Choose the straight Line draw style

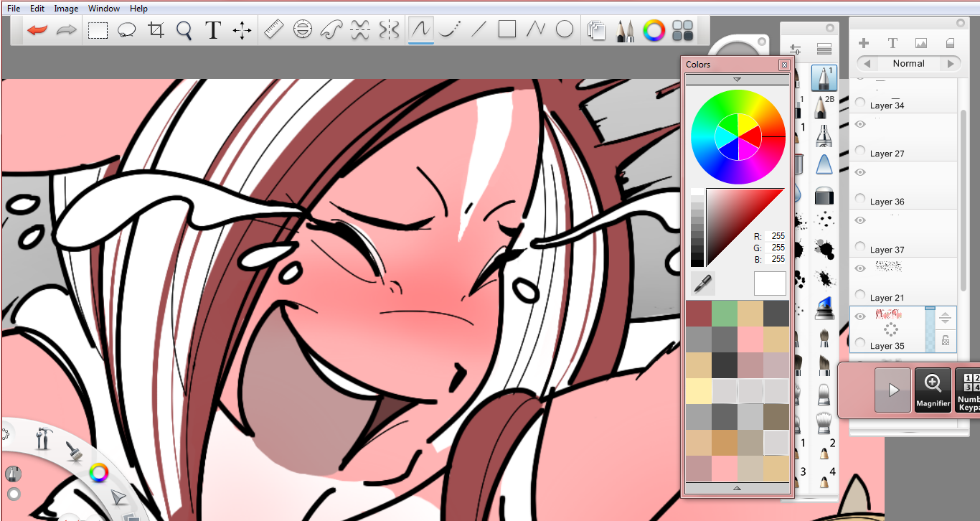479,29
